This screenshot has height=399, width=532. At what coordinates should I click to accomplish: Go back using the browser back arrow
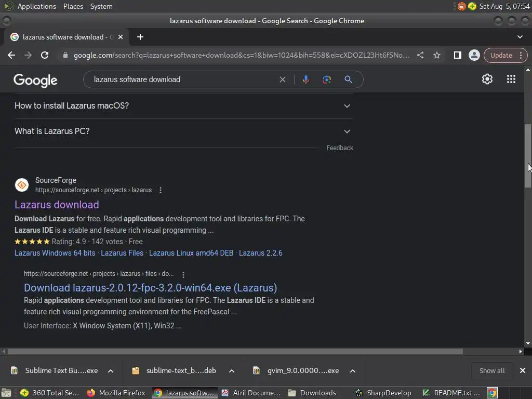11,55
